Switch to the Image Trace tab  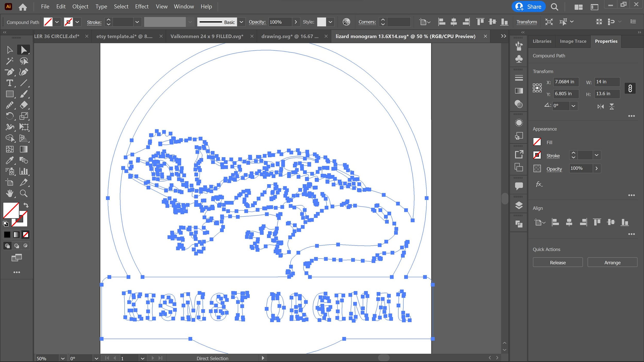(x=573, y=41)
